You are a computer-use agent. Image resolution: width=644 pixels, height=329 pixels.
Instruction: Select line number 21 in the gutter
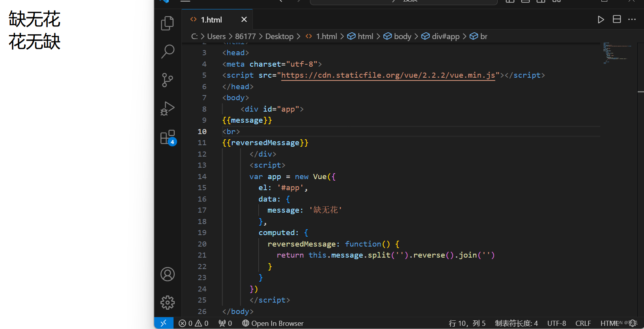pos(202,255)
